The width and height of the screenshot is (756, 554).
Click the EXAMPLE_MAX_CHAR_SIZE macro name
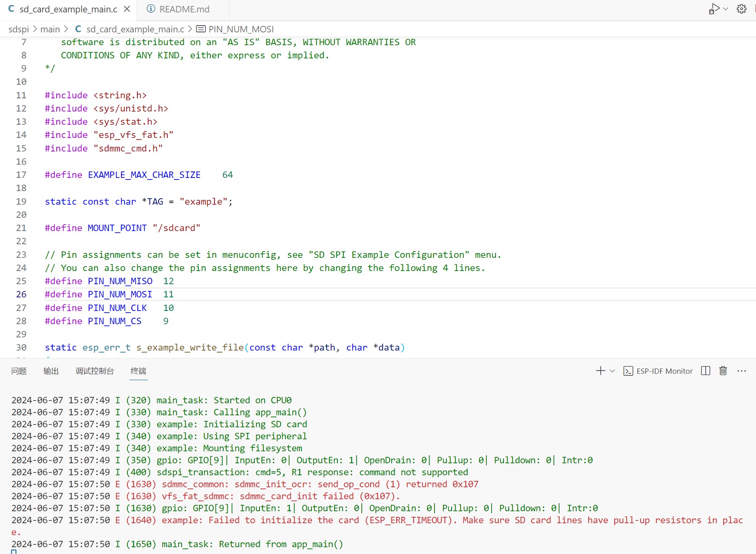pyautogui.click(x=144, y=175)
